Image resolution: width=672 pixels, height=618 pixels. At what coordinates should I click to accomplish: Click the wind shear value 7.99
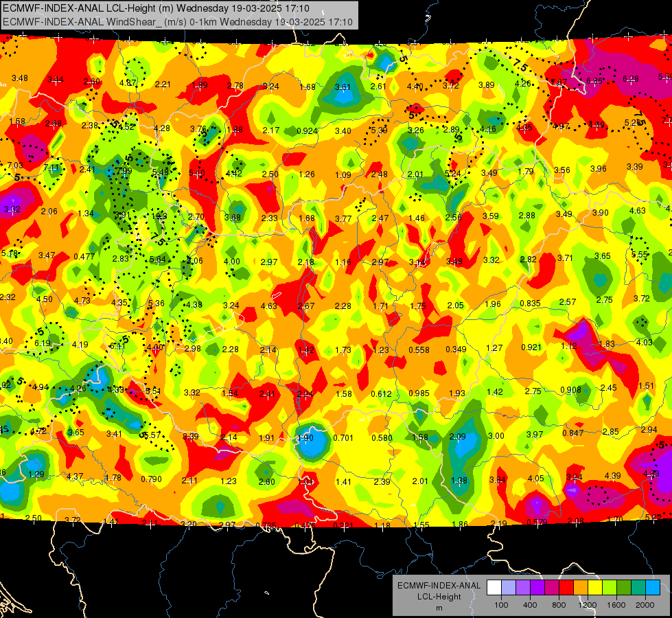pyautogui.click(x=124, y=172)
